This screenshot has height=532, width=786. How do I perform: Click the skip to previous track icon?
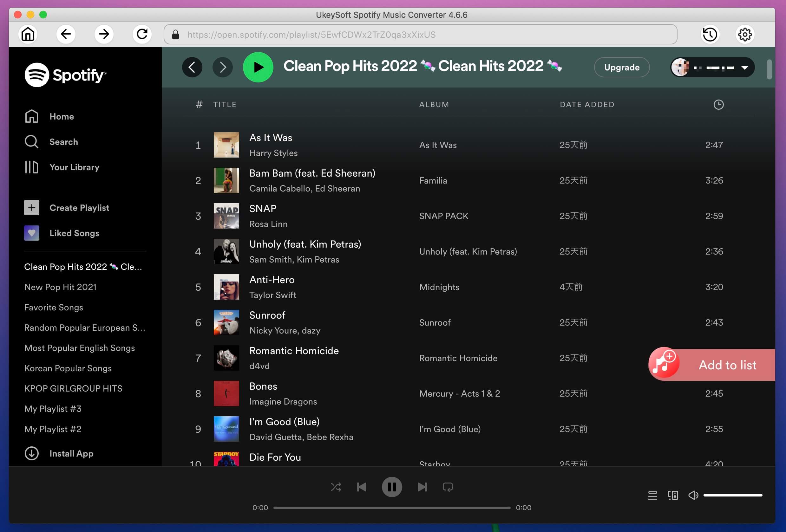click(x=361, y=487)
